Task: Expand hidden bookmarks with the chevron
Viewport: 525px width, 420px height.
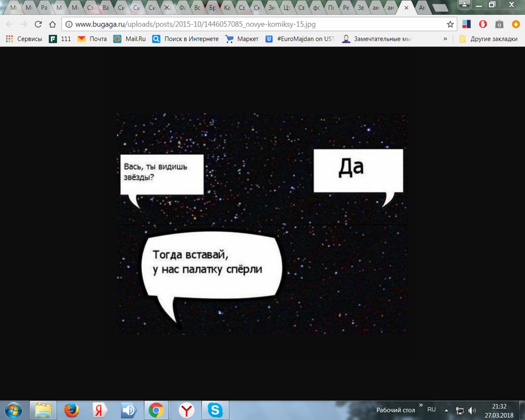Action: click(x=445, y=39)
